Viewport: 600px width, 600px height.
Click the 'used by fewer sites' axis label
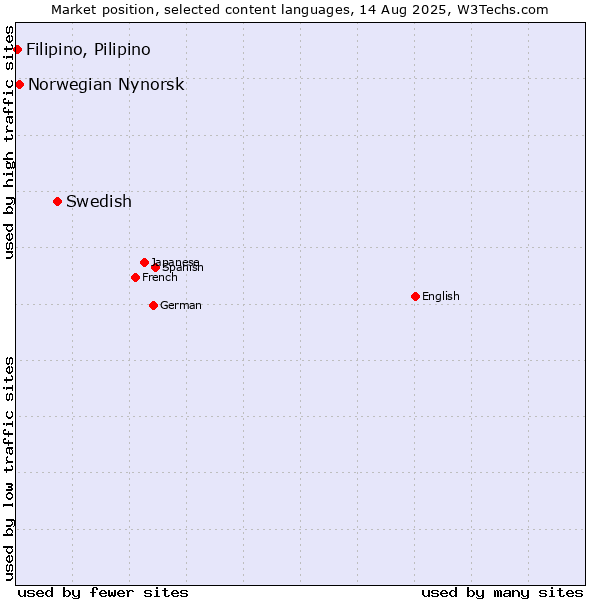point(103,593)
